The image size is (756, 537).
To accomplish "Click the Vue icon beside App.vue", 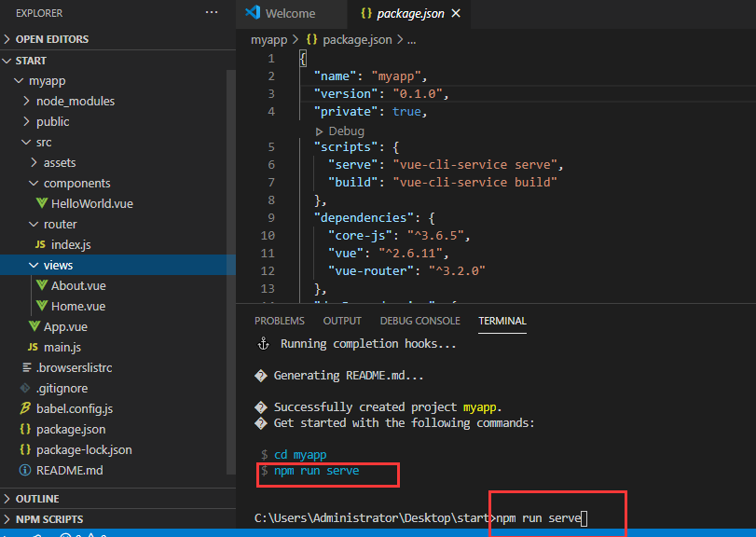I will (x=34, y=326).
